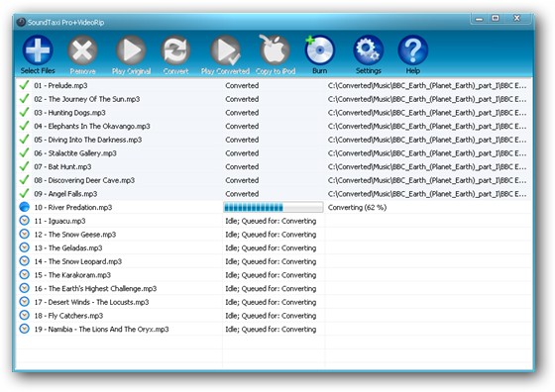Click the queued status of 17 - Desert Winds
Viewport: 555px width, 392px height.
pos(271,302)
